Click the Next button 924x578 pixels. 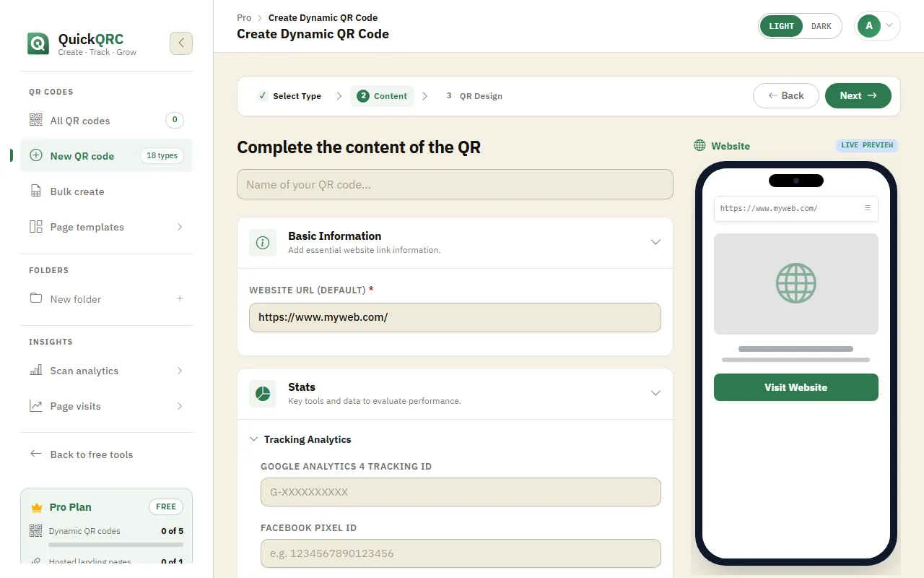pyautogui.click(x=858, y=96)
